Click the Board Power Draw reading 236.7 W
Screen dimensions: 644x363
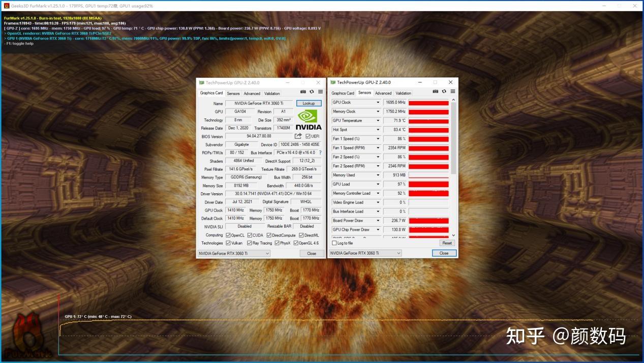point(394,221)
